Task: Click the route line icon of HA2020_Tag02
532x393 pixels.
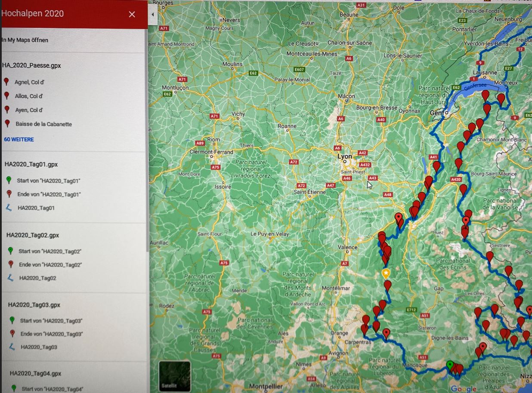Action: [11, 278]
